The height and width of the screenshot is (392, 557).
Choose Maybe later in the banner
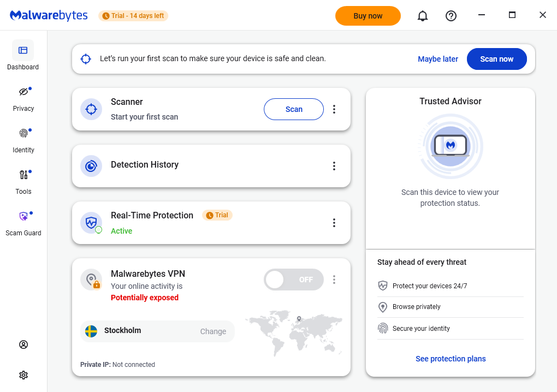(437, 59)
